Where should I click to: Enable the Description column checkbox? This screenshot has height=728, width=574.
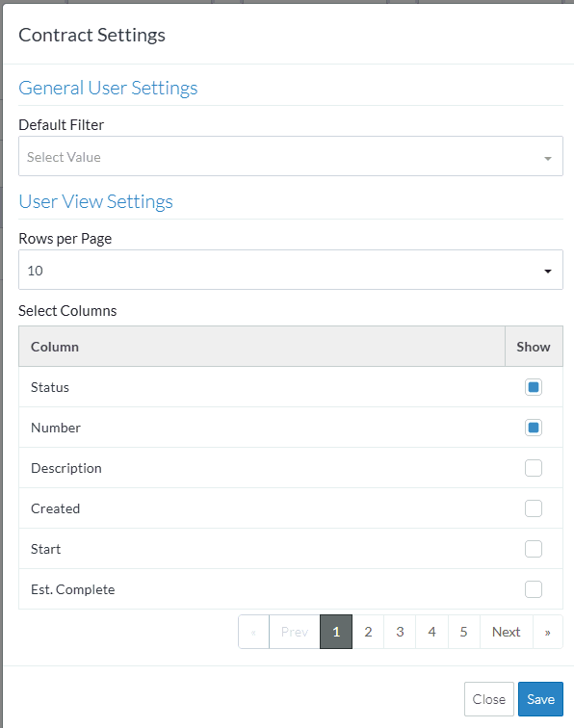pyautogui.click(x=534, y=468)
